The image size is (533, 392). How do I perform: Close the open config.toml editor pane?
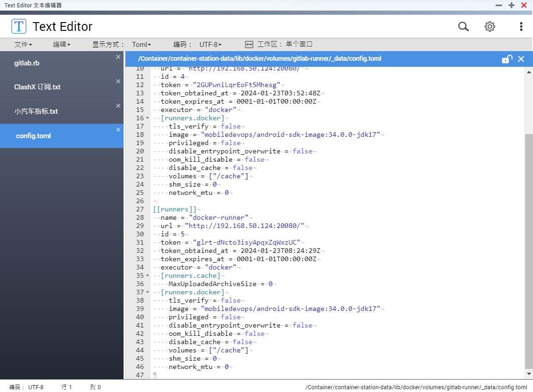coord(521,59)
